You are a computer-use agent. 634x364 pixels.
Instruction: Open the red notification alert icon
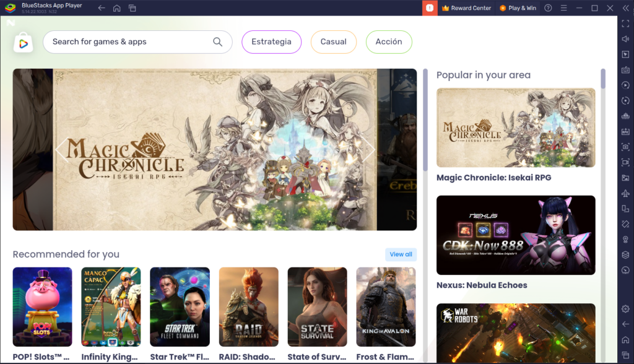pos(430,7)
